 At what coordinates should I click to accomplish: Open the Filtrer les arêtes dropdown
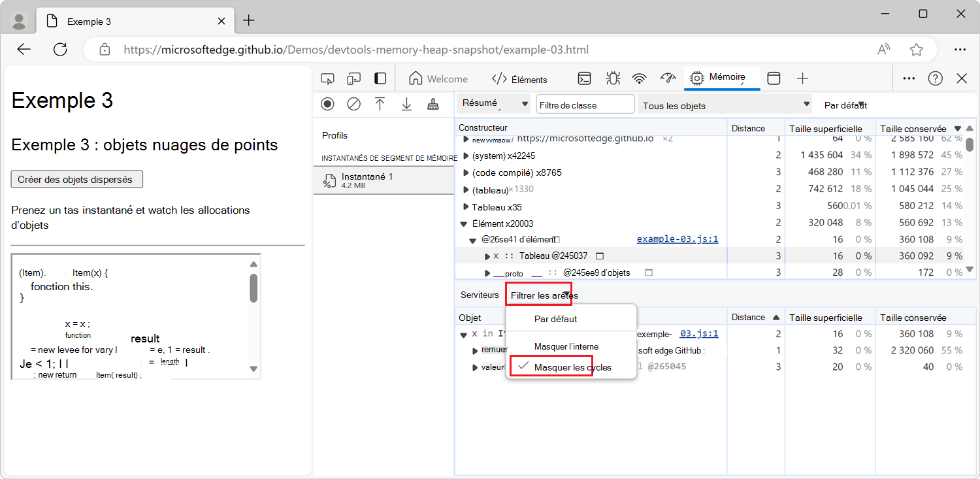point(539,295)
